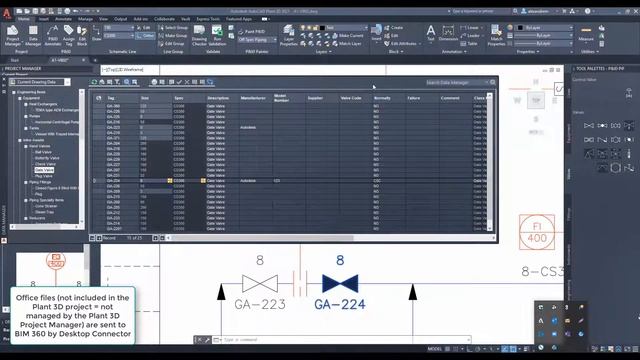Click the zoom icon in Data Manager toolbar
The image size is (640, 360).
click(x=127, y=82)
